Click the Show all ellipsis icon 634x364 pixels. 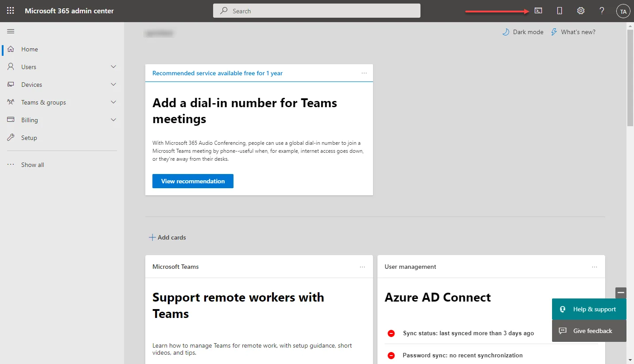[11, 165]
